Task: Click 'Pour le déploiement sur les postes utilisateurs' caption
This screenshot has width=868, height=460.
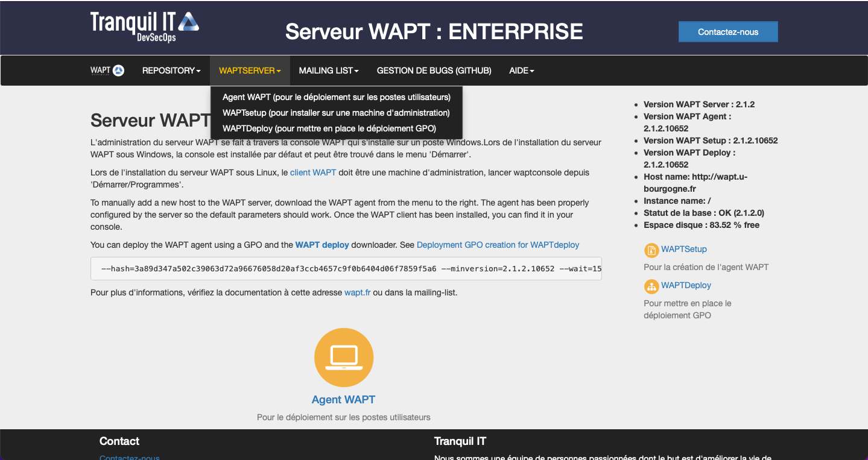Action: tap(344, 417)
